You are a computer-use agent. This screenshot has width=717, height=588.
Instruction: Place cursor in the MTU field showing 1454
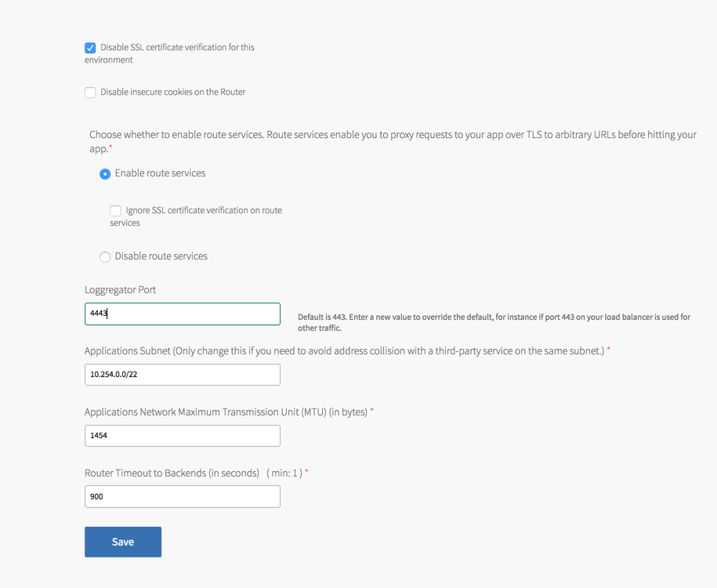(x=182, y=436)
